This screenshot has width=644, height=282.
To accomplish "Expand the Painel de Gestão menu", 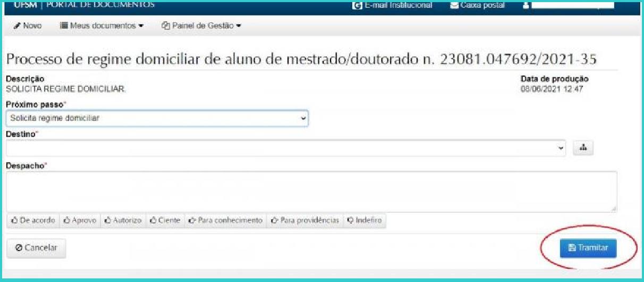I will pos(201,26).
